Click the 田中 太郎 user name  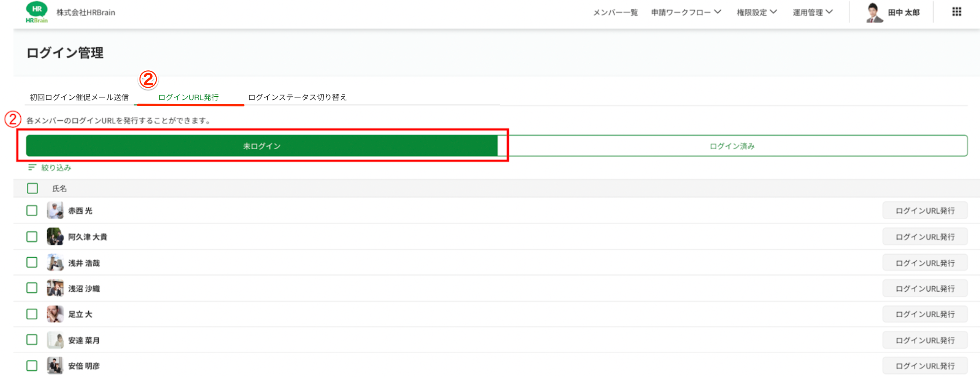point(904,12)
